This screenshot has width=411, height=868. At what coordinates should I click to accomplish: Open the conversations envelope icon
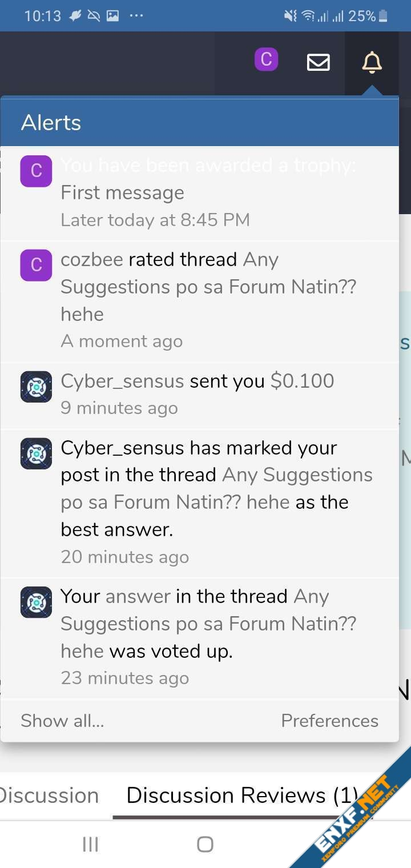coord(318,62)
